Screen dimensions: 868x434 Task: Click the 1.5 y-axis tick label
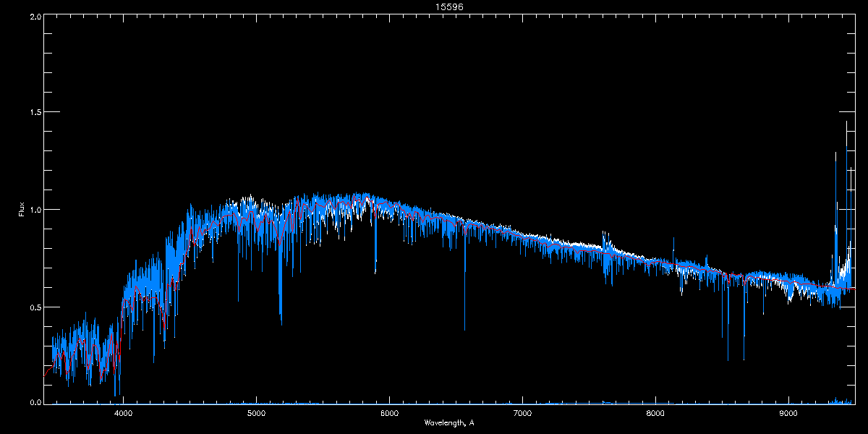click(34, 112)
